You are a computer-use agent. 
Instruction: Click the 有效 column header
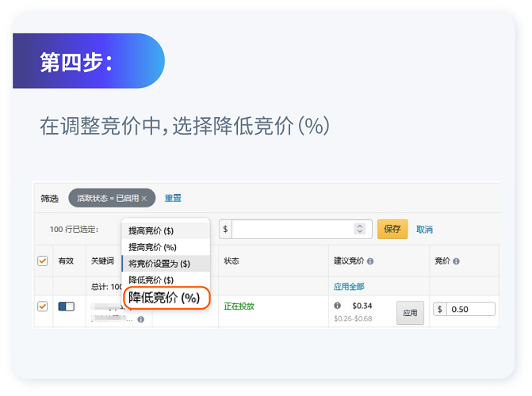(66, 261)
